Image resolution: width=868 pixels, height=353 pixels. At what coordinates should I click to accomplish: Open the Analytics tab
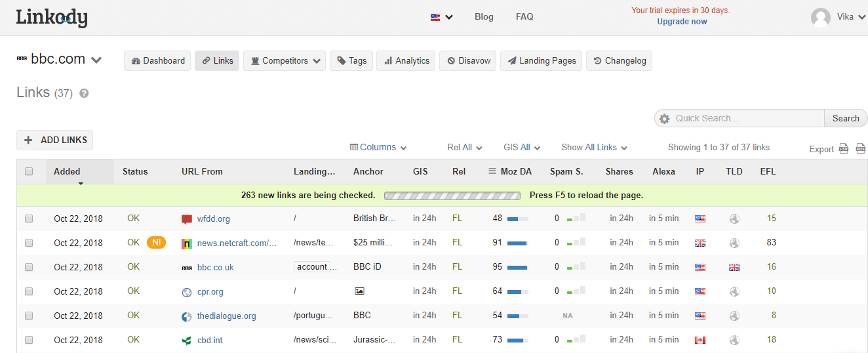pyautogui.click(x=406, y=60)
